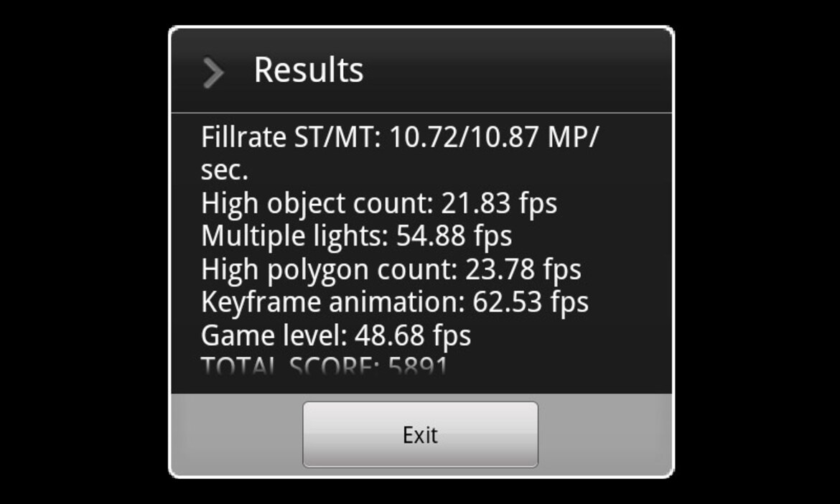This screenshot has width=840, height=504.
Task: Select the 23.78 fps value
Action: 523,269
